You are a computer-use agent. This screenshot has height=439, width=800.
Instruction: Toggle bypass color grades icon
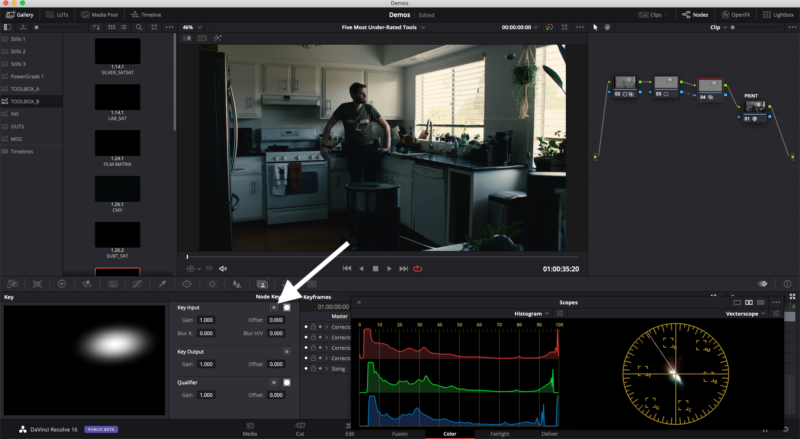point(549,27)
